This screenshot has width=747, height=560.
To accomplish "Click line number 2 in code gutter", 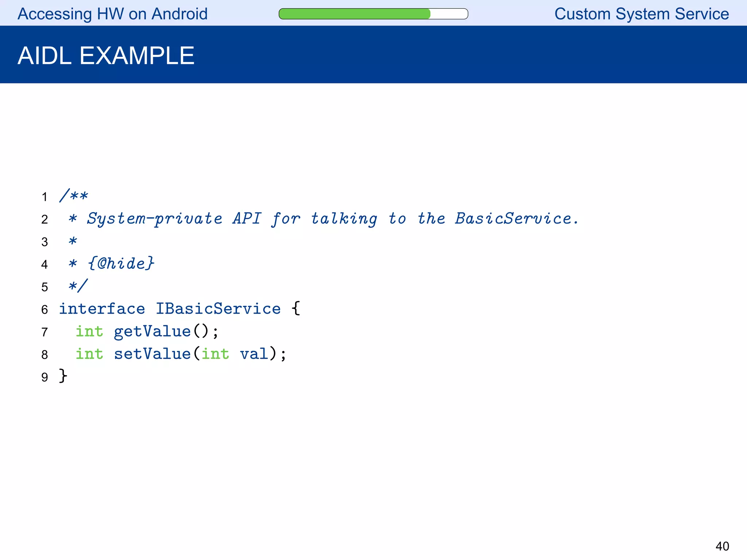I will pos(44,219).
